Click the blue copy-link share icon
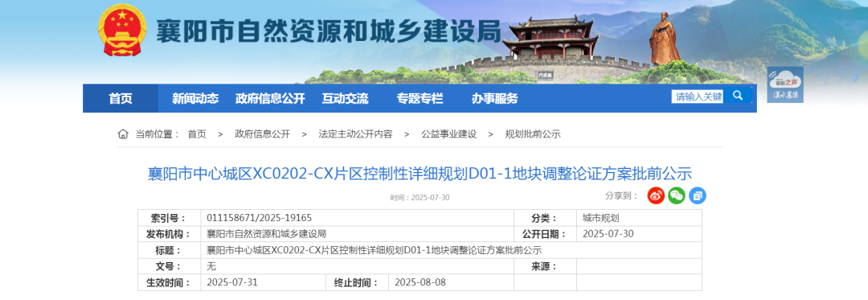This screenshot has width=868, height=300. click(698, 195)
